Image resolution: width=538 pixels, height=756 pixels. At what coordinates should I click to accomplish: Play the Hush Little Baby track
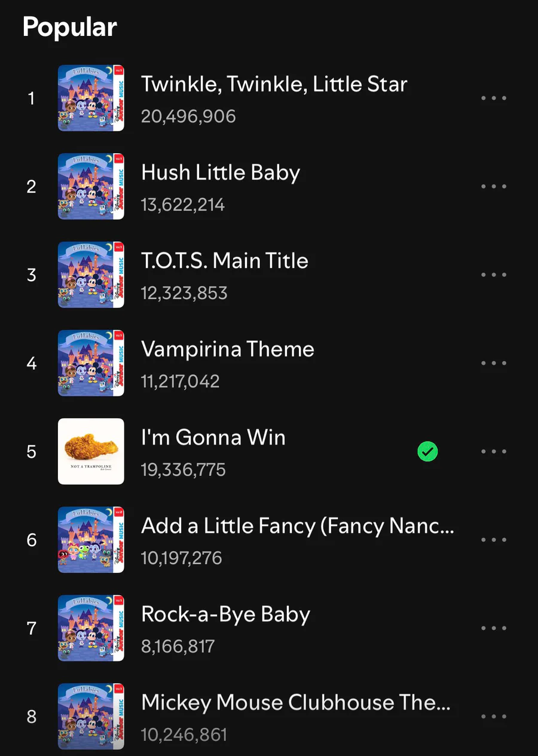click(220, 173)
